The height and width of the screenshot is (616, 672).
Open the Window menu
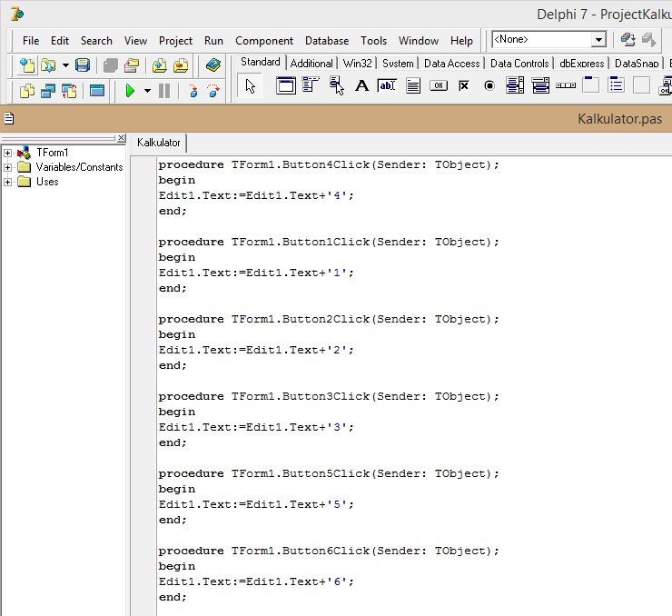(x=419, y=41)
